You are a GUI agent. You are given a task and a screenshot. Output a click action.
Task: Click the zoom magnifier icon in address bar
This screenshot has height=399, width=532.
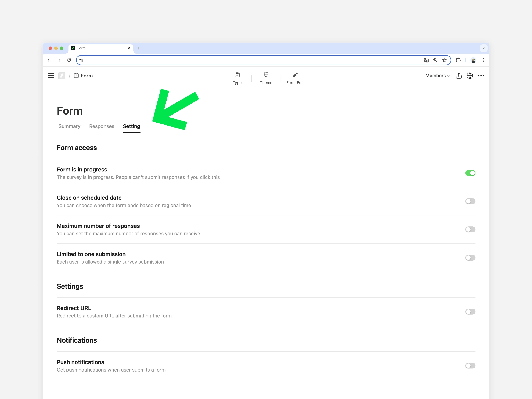[x=435, y=60]
